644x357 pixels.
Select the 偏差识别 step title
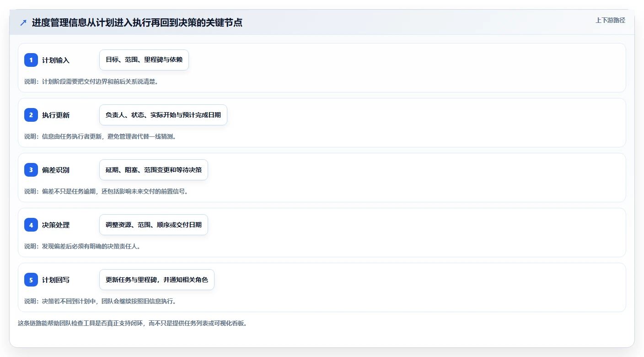[x=56, y=170]
